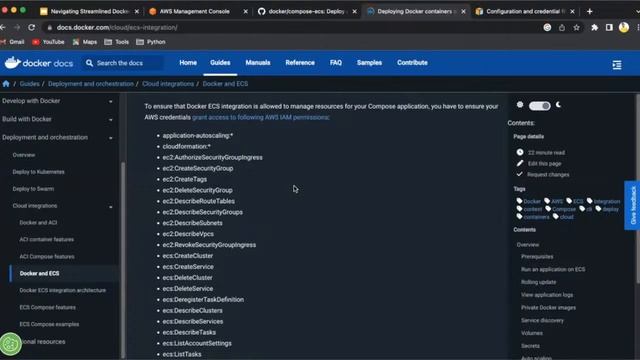Click the clock icon beside 22 minute read
The width and height of the screenshot is (640, 360).
(x=520, y=152)
